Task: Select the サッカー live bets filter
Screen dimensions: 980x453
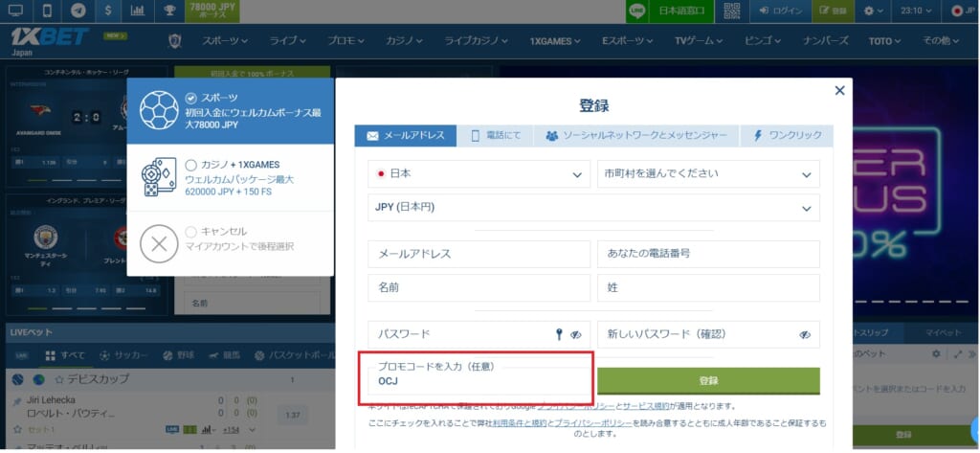Action: 123,355
